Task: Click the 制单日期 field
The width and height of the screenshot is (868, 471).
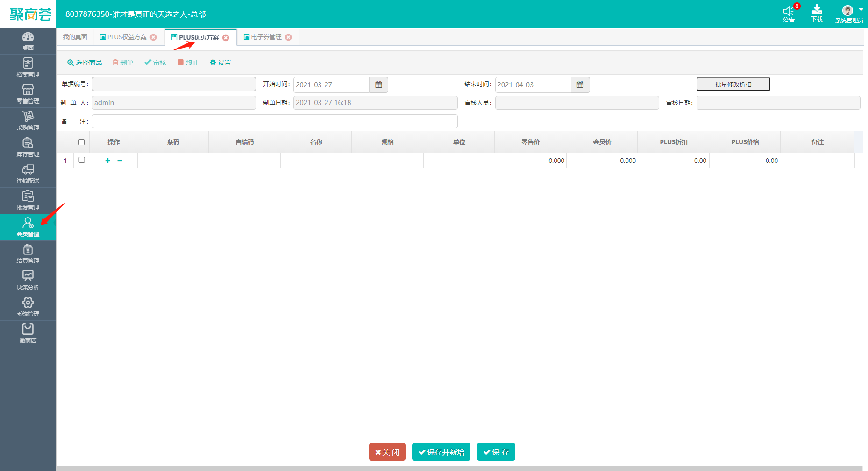Action: click(x=376, y=103)
